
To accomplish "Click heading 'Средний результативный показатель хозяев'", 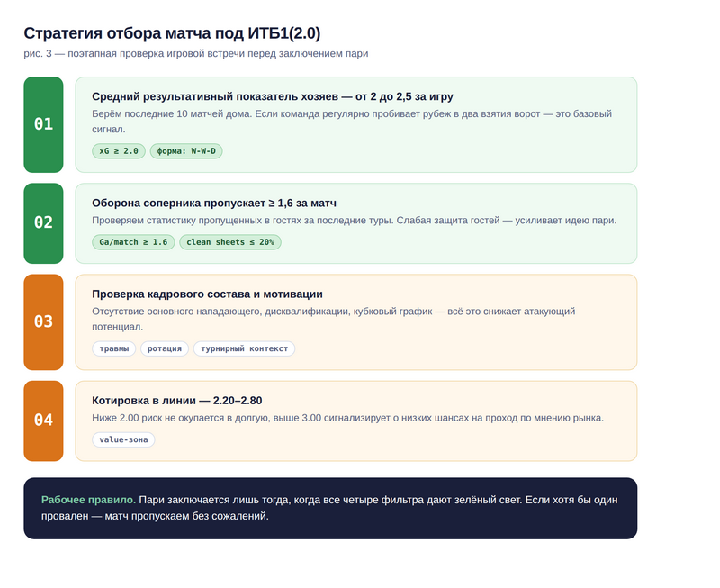I will [x=272, y=96].
